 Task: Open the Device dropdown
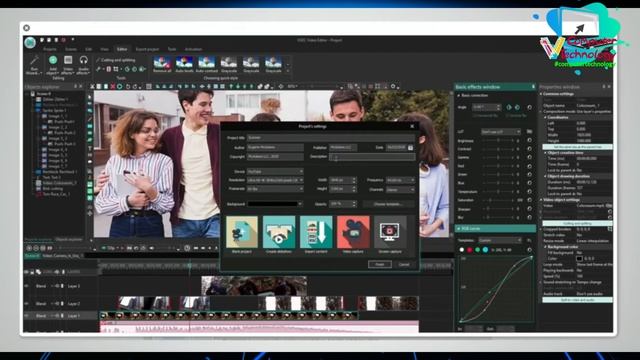[275, 171]
